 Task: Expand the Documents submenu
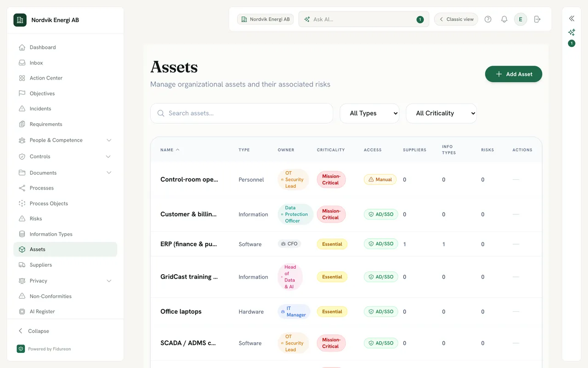tap(109, 173)
